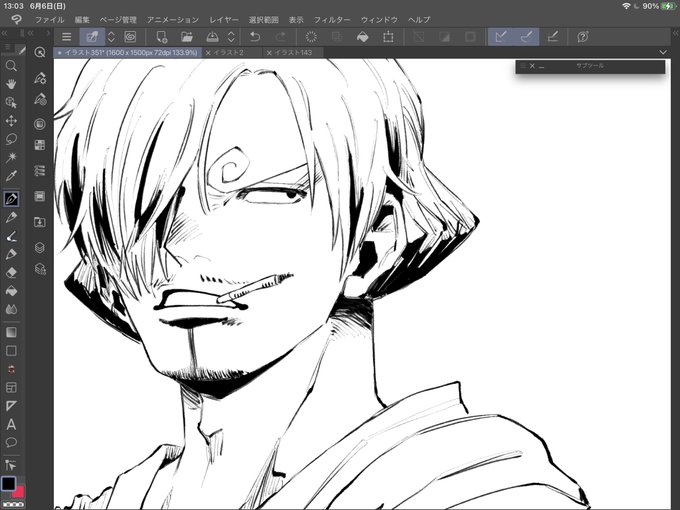The height and width of the screenshot is (510, 680).
Task: Select the Gradient tool
Action: point(11,333)
